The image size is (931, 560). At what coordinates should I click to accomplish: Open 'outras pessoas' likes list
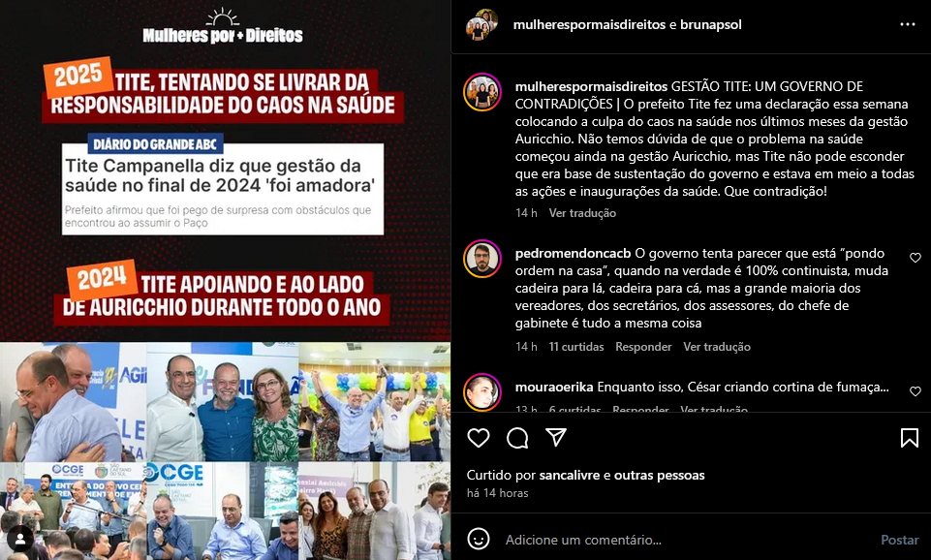659,475
